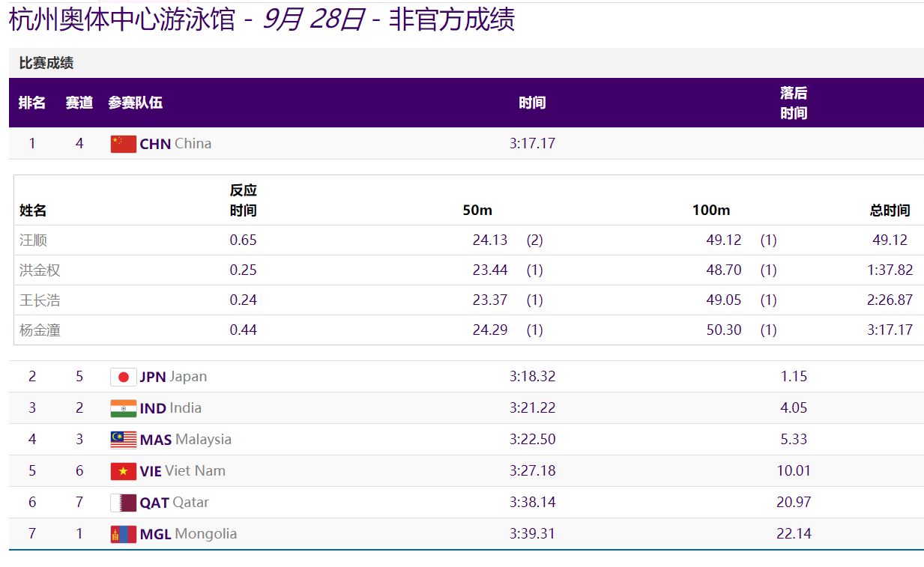Click the 50m split value 23.44
924x567 pixels.
(x=490, y=270)
